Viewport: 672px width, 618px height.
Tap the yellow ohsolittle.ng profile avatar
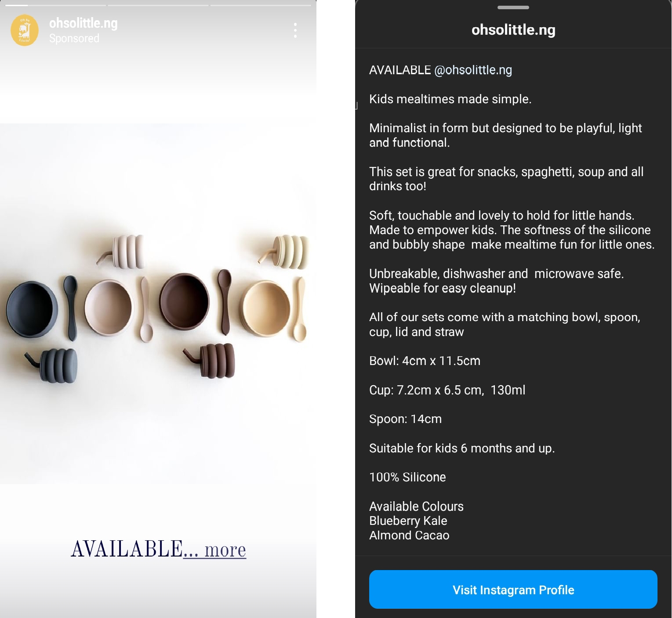click(x=25, y=30)
